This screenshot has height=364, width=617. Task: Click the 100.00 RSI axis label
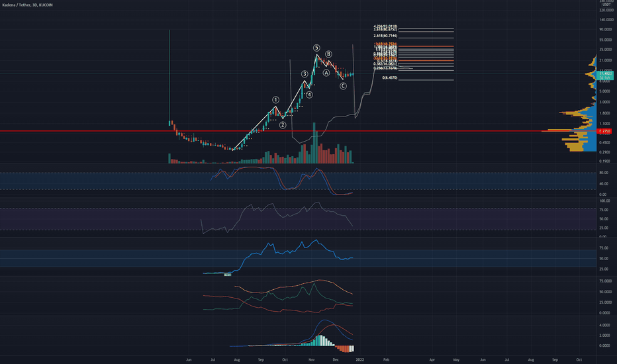[x=604, y=201]
